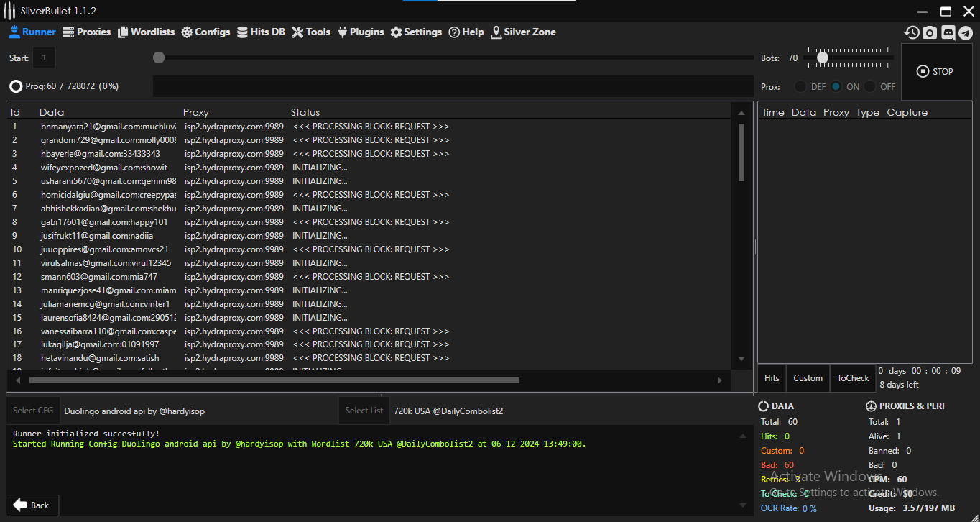Open the Help menu
Viewport: 980px width, 522px height.
(x=466, y=32)
